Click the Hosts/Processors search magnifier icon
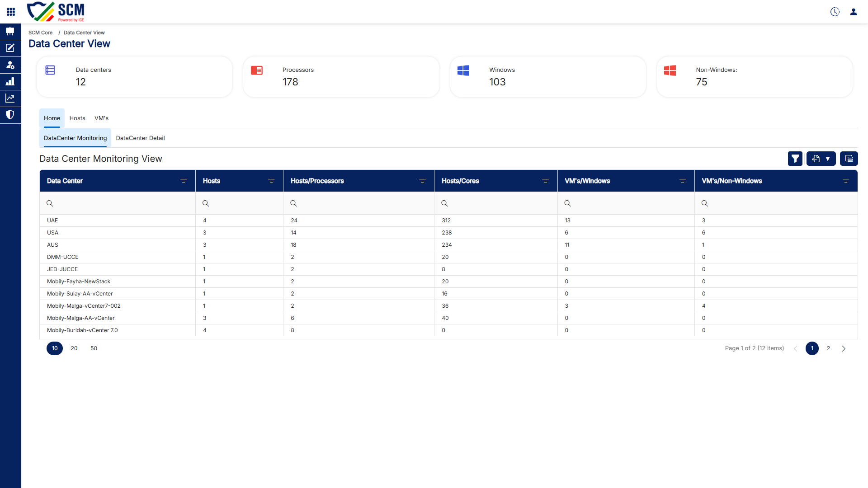Image resolution: width=868 pixels, height=488 pixels. point(293,203)
